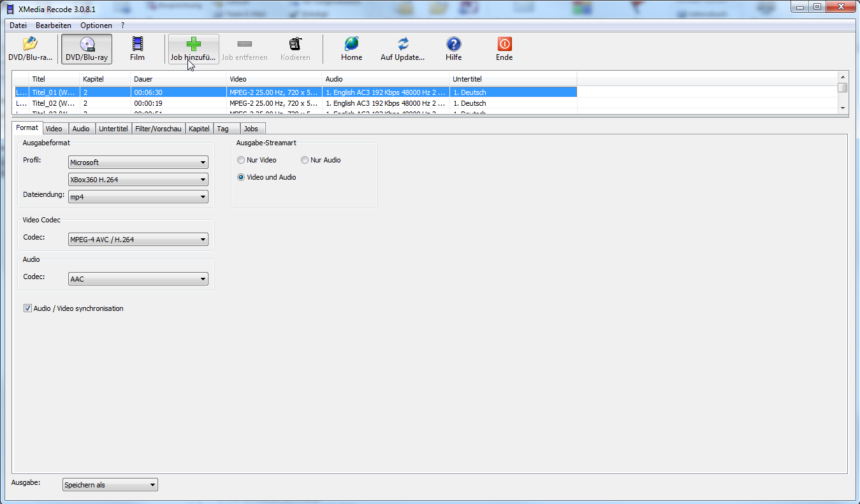Select the Nur Video radio button
This screenshot has height=504, width=860.
(241, 160)
